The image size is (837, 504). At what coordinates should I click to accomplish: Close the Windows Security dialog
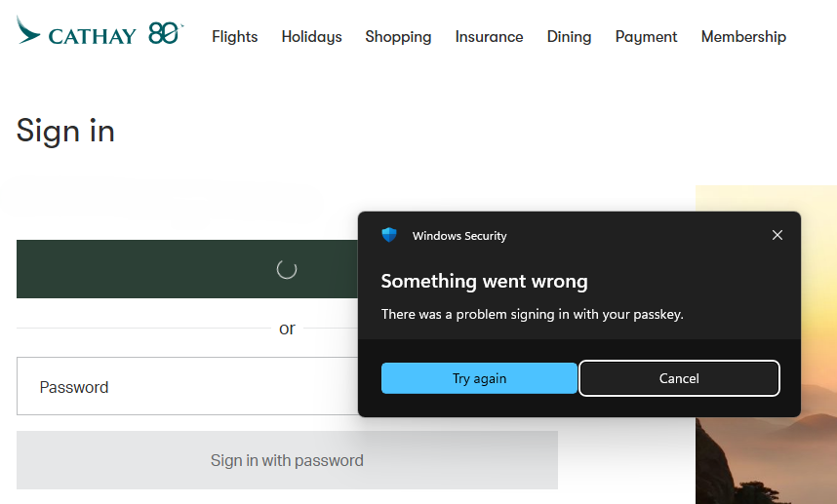tap(777, 235)
